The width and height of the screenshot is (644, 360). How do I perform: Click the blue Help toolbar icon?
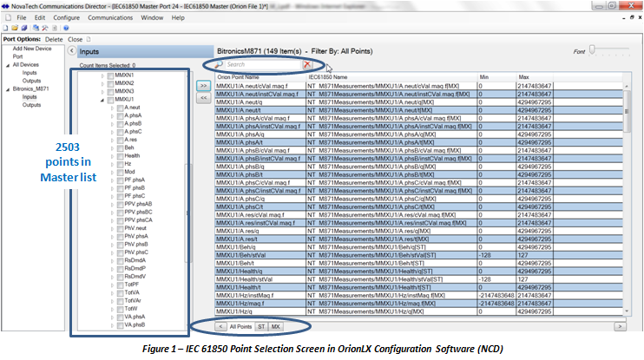[x=66, y=28]
